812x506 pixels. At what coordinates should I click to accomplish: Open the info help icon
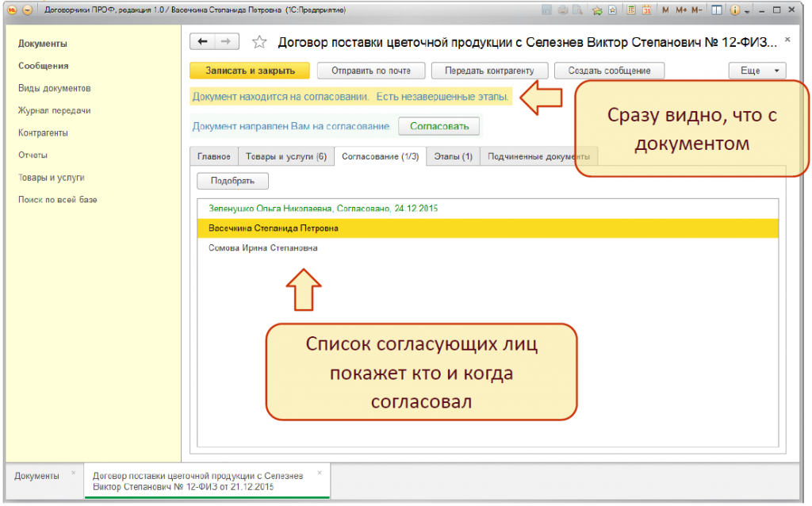733,10
